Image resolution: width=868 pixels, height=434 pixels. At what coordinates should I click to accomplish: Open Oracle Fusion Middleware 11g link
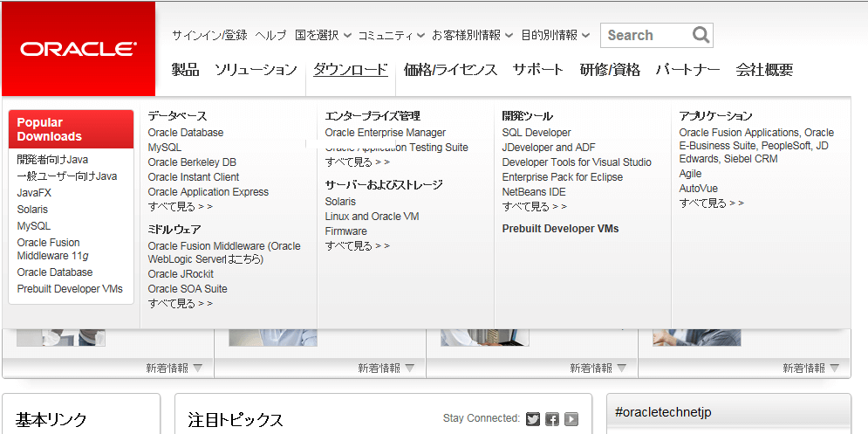click(53, 250)
